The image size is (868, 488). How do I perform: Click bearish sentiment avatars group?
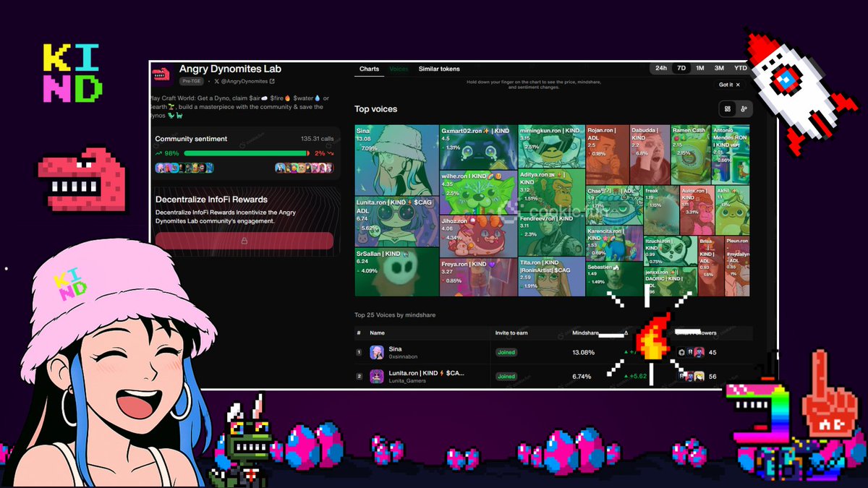[304, 168]
